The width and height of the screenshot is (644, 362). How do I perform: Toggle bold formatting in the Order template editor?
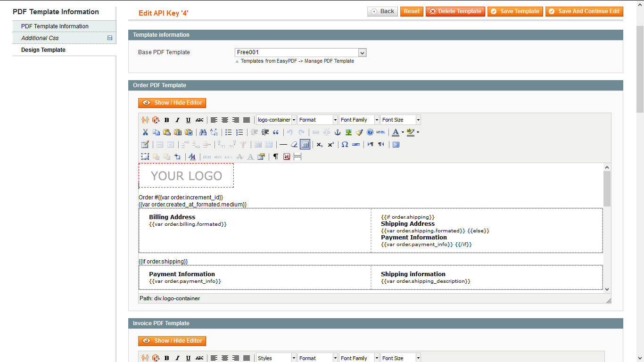(x=166, y=120)
